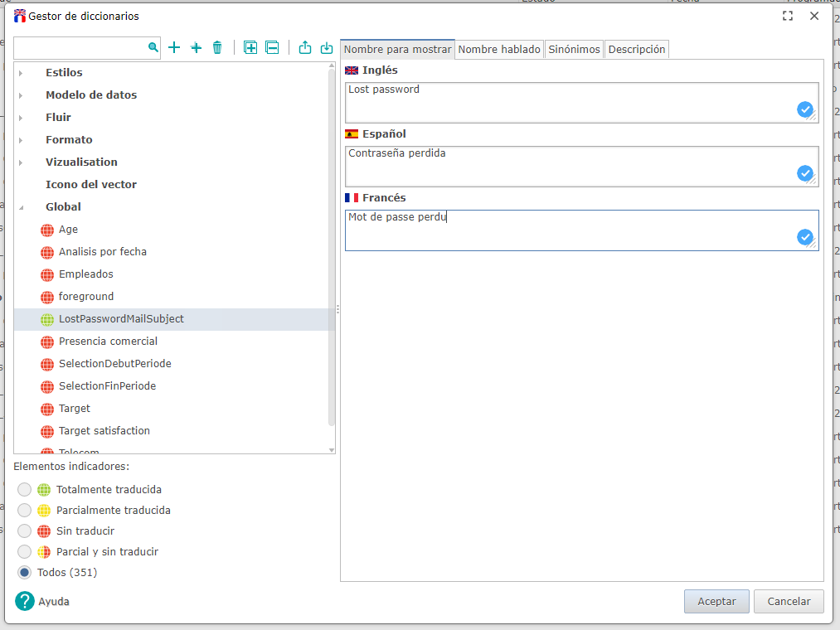Click the export upload arrow icon

[305, 48]
